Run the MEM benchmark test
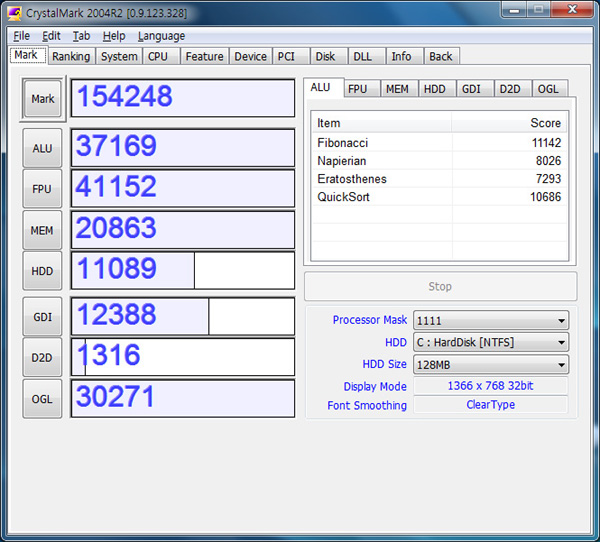Viewport: 600px width, 542px height. point(42,230)
